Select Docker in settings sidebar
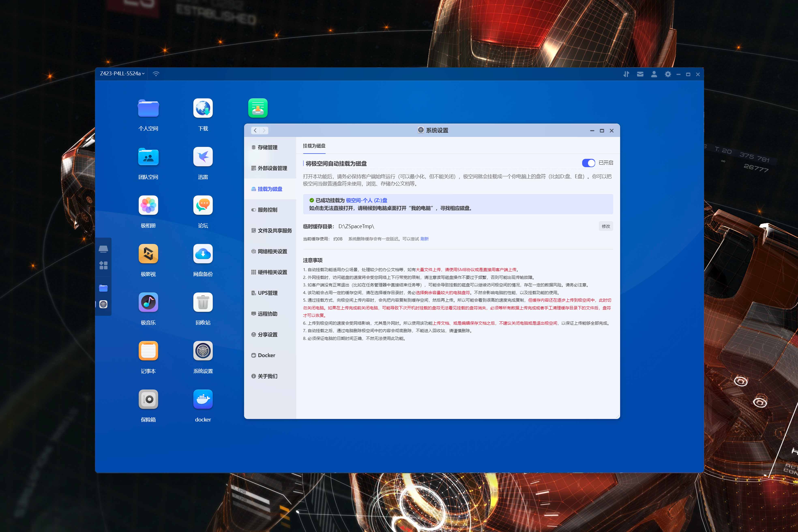This screenshot has width=798, height=532. tap(270, 355)
